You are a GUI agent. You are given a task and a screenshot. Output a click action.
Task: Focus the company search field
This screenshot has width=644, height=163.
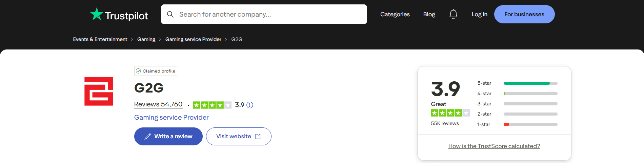click(x=268, y=14)
